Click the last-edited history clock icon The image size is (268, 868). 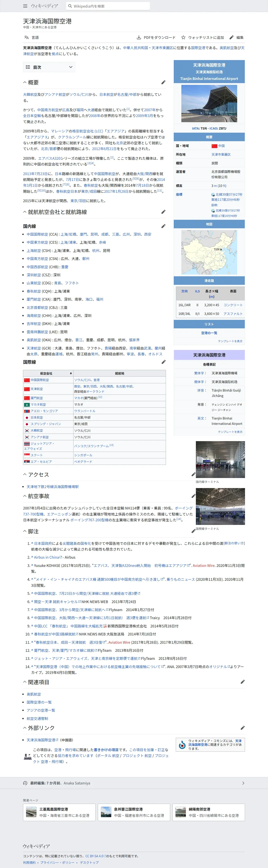click(x=25, y=783)
